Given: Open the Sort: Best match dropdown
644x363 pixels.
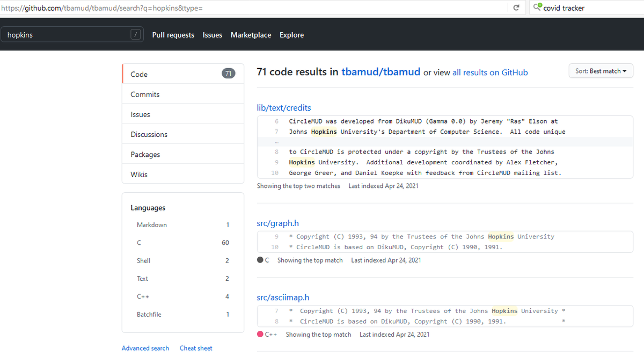Looking at the screenshot, I should 601,71.
